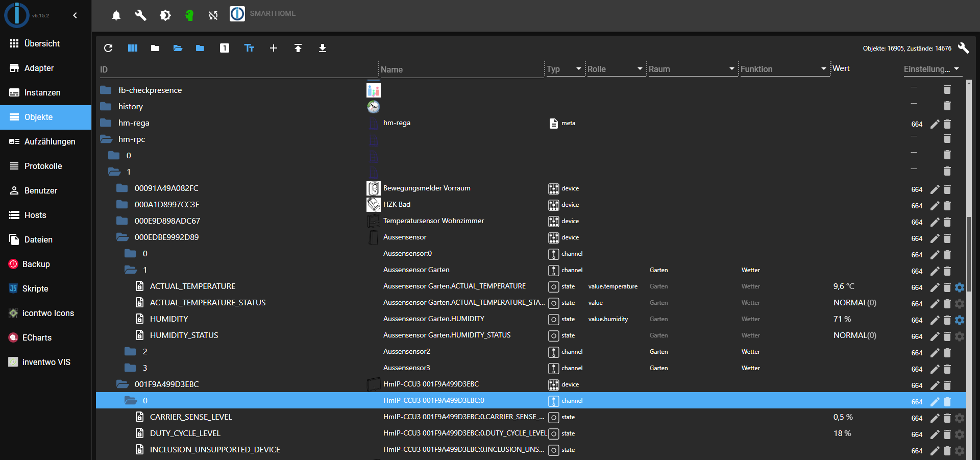Upload objects from JSON file icon
This screenshot has height=460, width=980.
pos(298,48)
